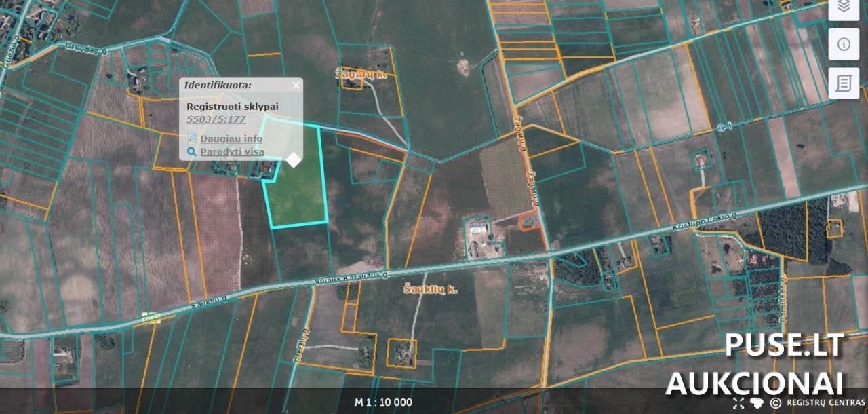Screen dimensions: 868x414
Task: Click the information (i) button
Action: coord(844,44)
